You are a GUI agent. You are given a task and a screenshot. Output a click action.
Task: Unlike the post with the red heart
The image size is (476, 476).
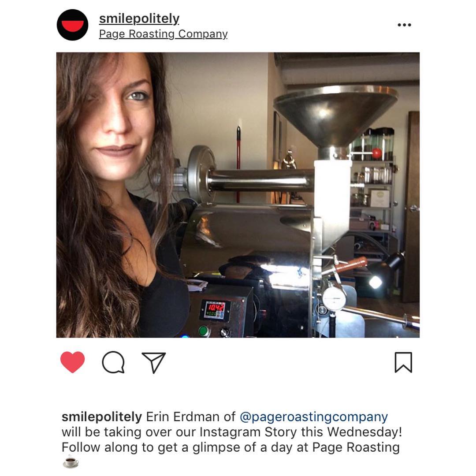pyautogui.click(x=73, y=362)
